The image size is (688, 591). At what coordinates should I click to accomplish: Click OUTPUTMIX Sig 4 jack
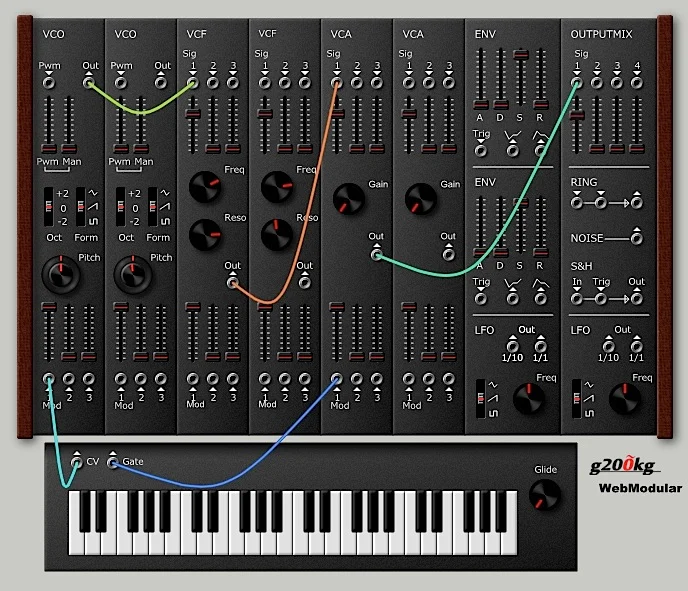[637, 82]
